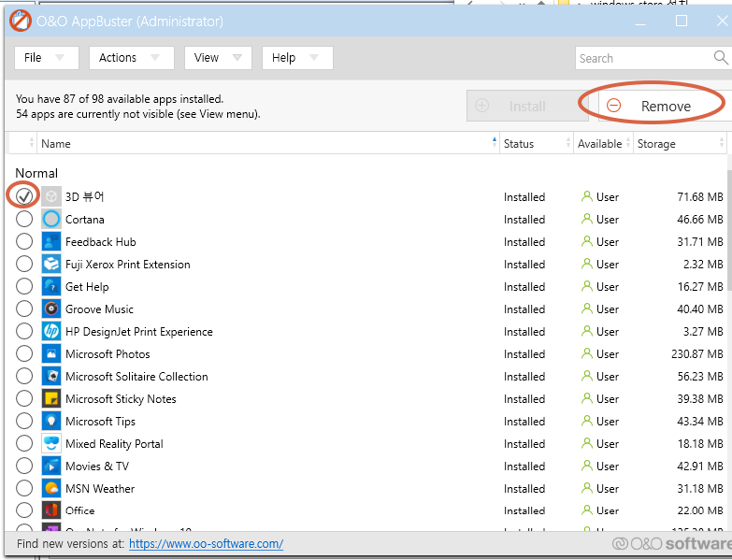The height and width of the screenshot is (560, 732).
Task: Check the Office selection circle
Action: [24, 510]
